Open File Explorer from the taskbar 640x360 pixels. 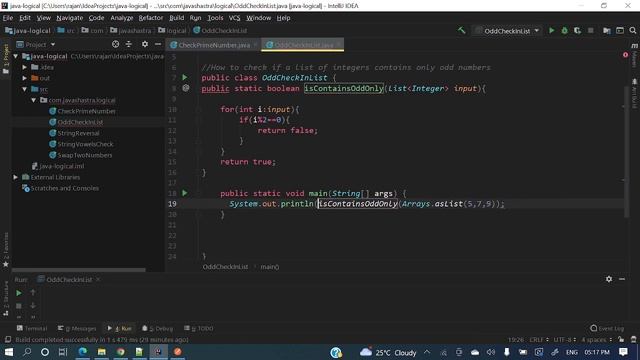tap(102, 352)
